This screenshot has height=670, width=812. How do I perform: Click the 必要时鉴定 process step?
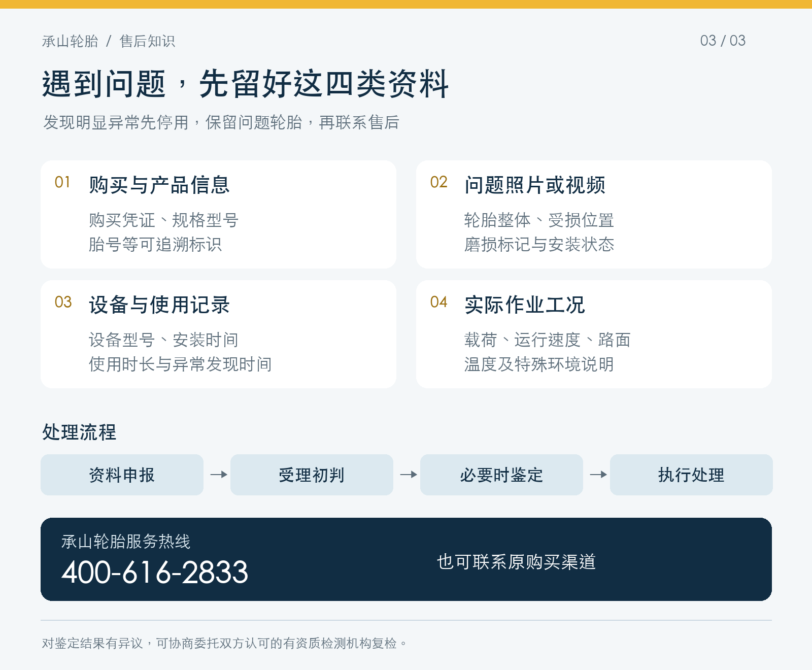pyautogui.click(x=501, y=475)
